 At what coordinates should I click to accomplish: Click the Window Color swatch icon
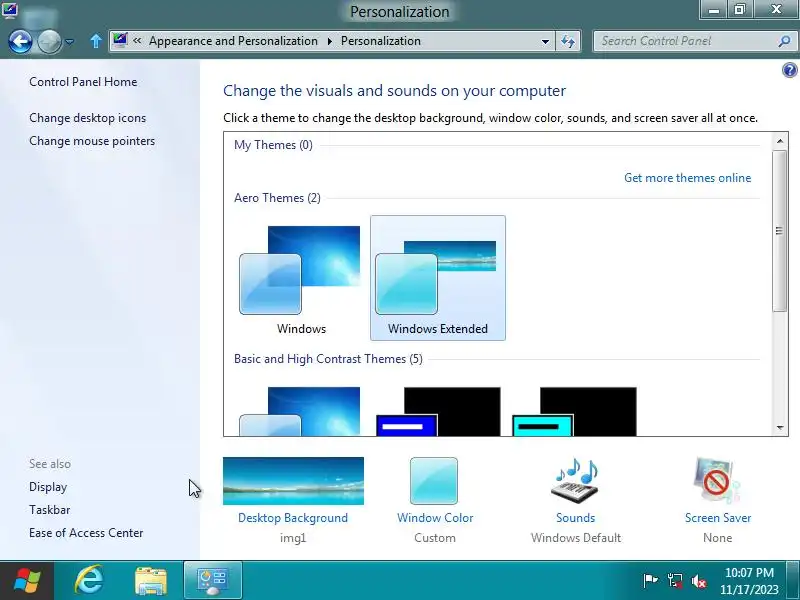434,481
